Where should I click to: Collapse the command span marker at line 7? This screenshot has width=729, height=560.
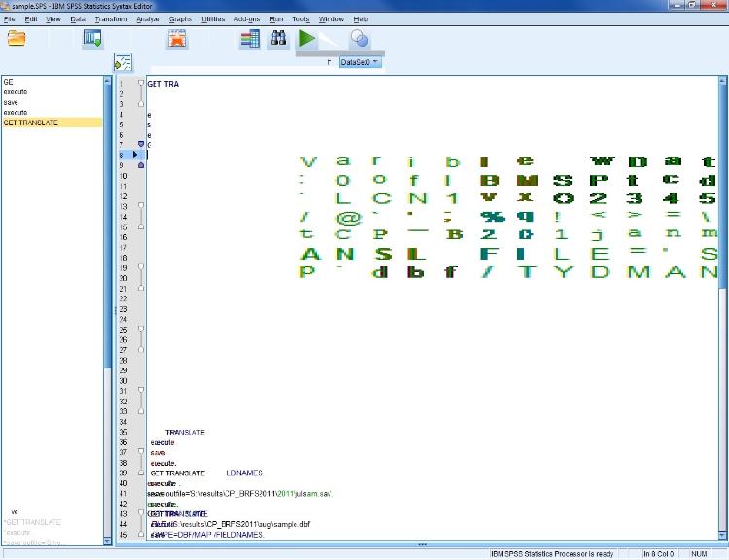141,145
